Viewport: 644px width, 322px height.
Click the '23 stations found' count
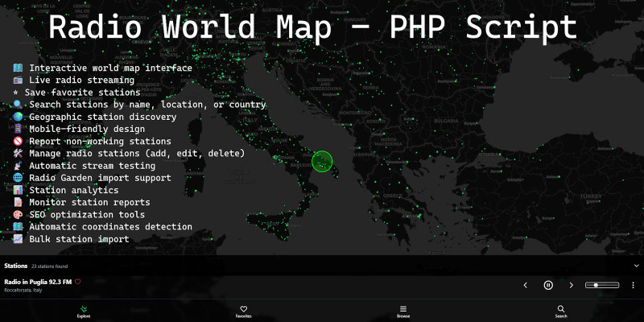[x=50, y=266]
